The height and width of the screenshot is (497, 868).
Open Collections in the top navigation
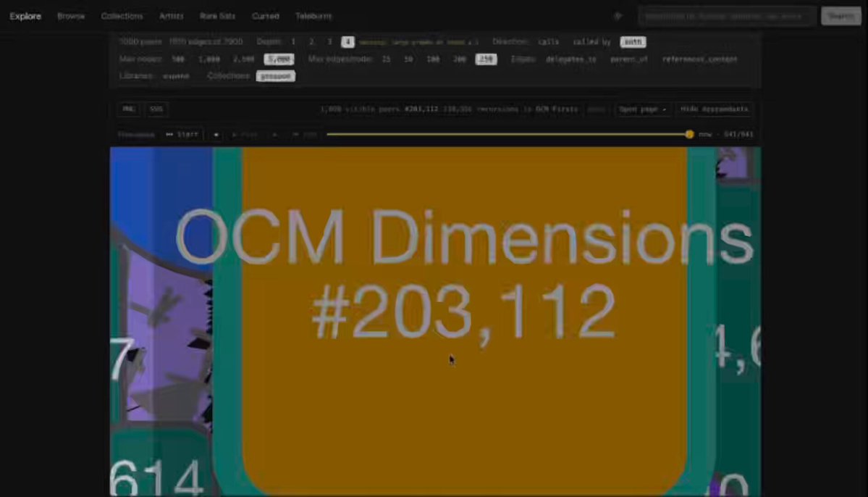(x=122, y=16)
